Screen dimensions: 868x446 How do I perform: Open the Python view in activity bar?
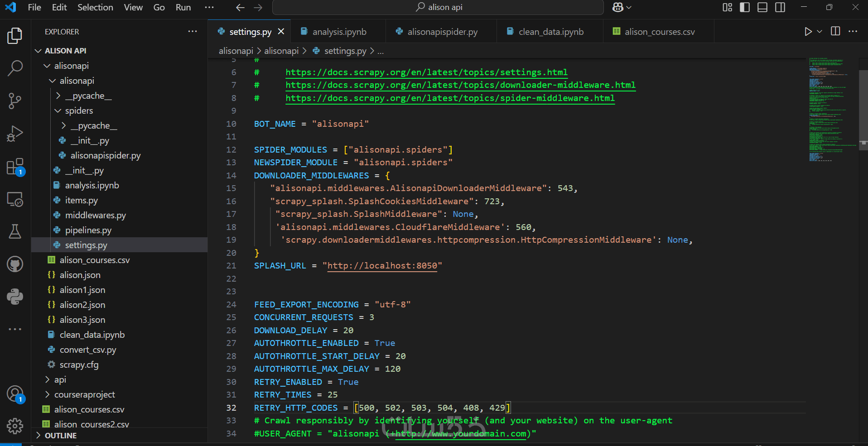point(15,297)
